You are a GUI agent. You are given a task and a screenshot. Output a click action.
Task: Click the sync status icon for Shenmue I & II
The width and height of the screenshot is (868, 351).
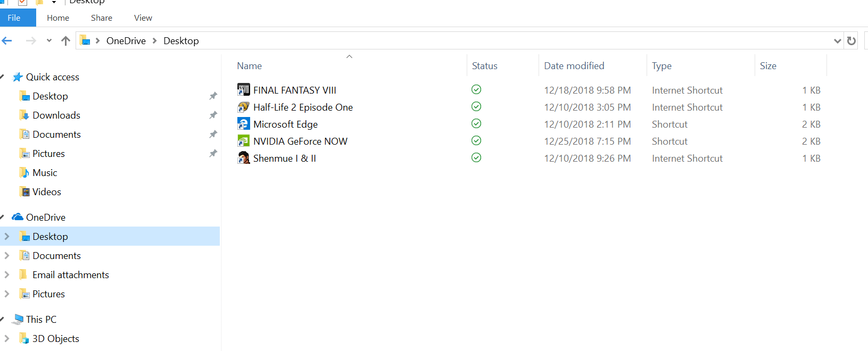coord(476,157)
